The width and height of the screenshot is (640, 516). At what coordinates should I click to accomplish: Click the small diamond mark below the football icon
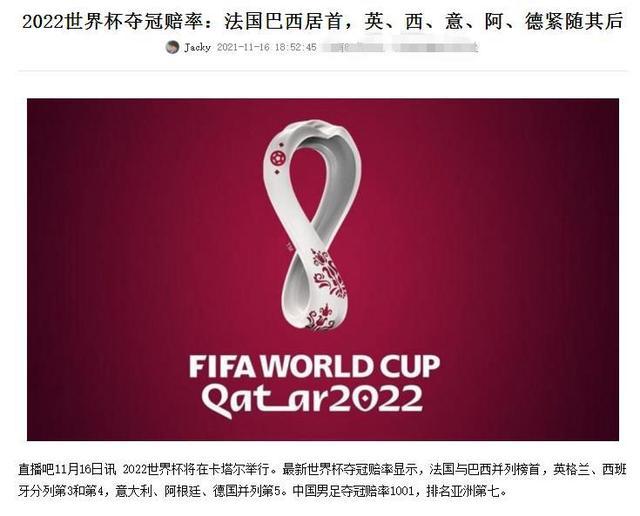pos(278,172)
